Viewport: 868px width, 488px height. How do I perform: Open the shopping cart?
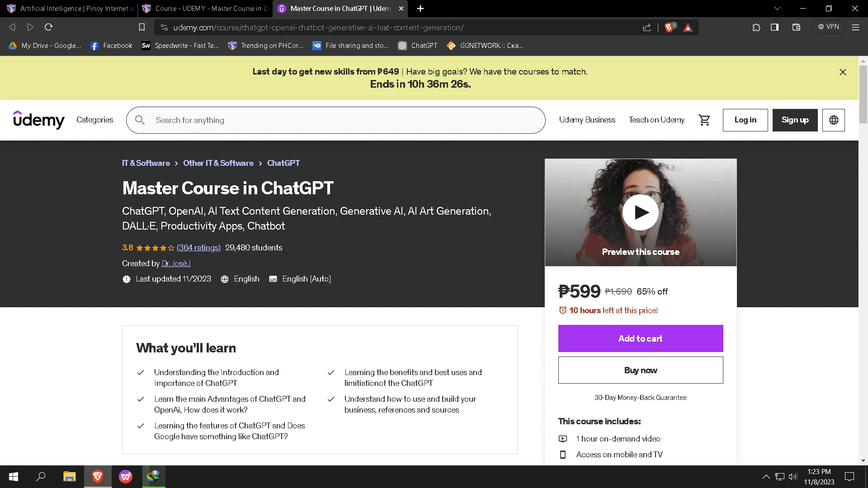(x=704, y=120)
